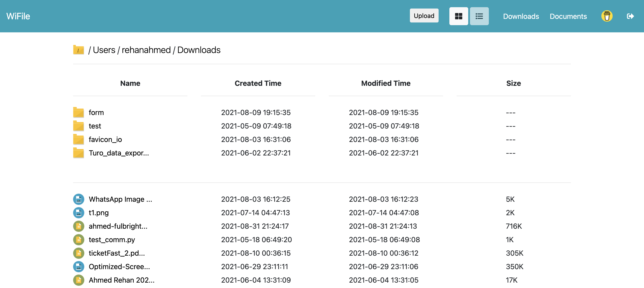Screen dimensions: 644x288
Task: Click the root folder icon in breadcrumb
Action: tap(78, 50)
